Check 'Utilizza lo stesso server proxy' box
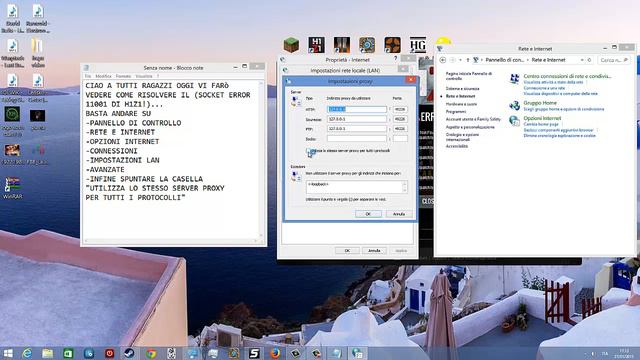This screenshot has width=640, height=360. pos(309,151)
